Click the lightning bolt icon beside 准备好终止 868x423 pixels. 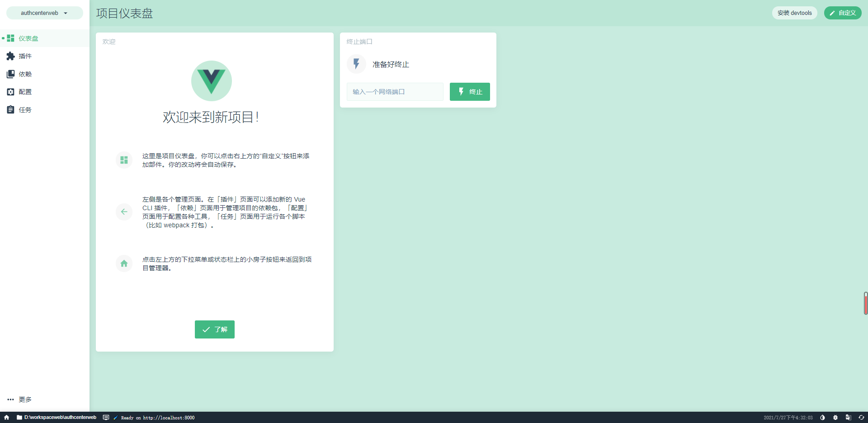pos(356,64)
